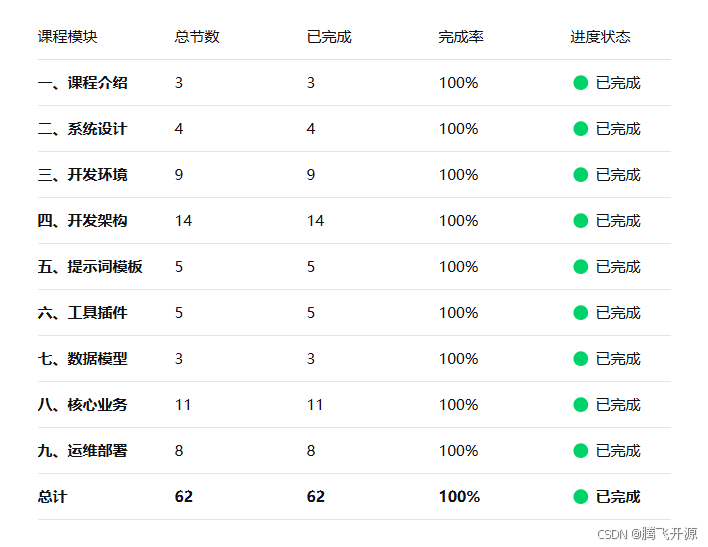
Task: Select completed count 5 in 提示词模板 row
Action: (x=311, y=266)
